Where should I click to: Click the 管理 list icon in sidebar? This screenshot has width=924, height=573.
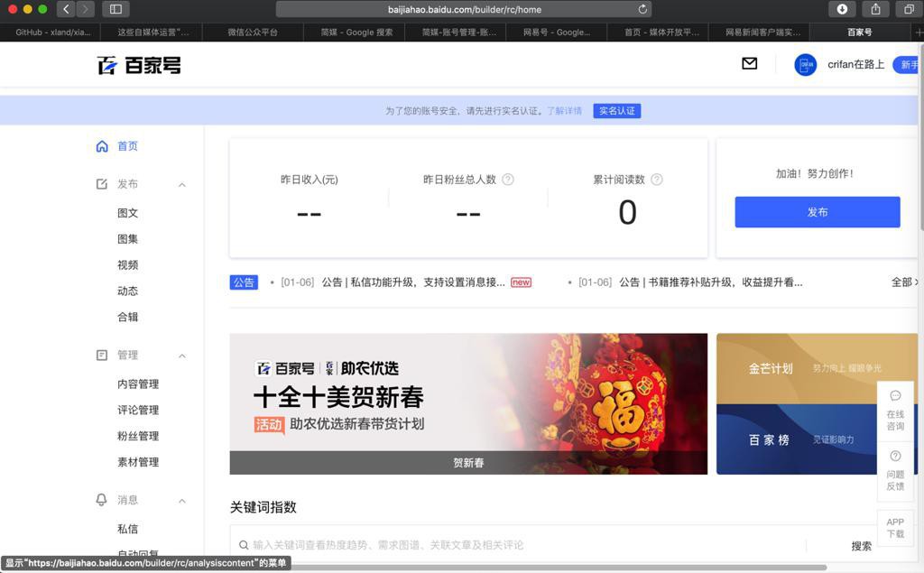tap(102, 355)
